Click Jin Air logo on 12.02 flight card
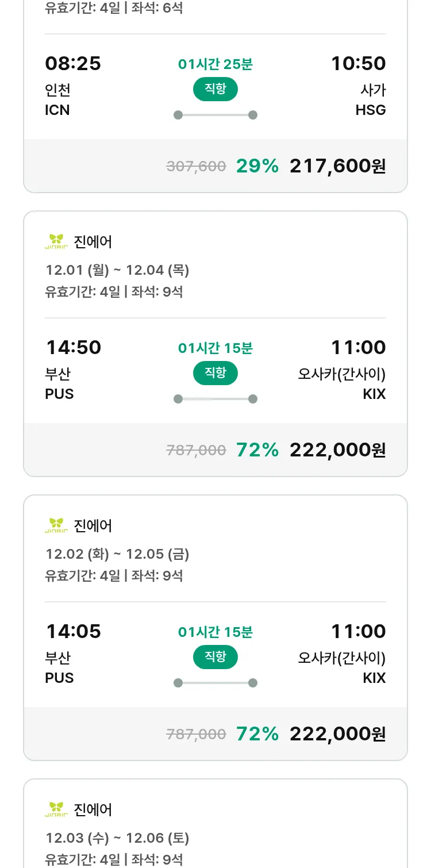Viewport: 431px width, 868px height. [56, 525]
